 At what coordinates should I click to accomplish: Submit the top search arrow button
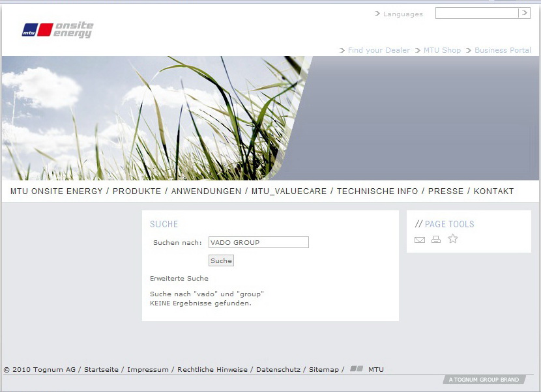click(525, 13)
